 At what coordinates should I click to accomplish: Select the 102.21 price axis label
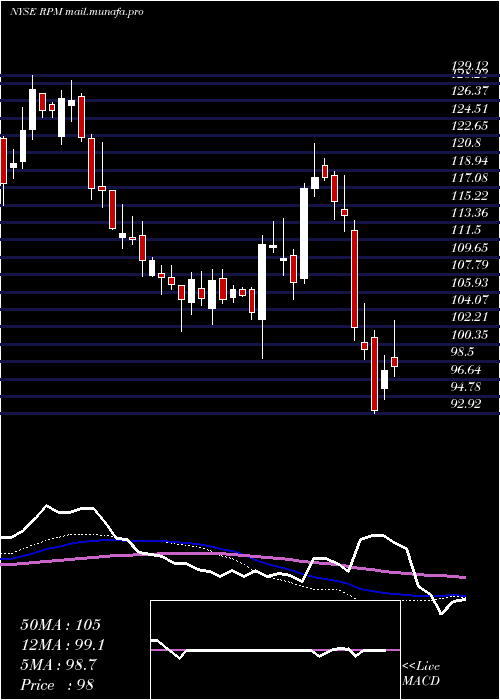(471, 317)
